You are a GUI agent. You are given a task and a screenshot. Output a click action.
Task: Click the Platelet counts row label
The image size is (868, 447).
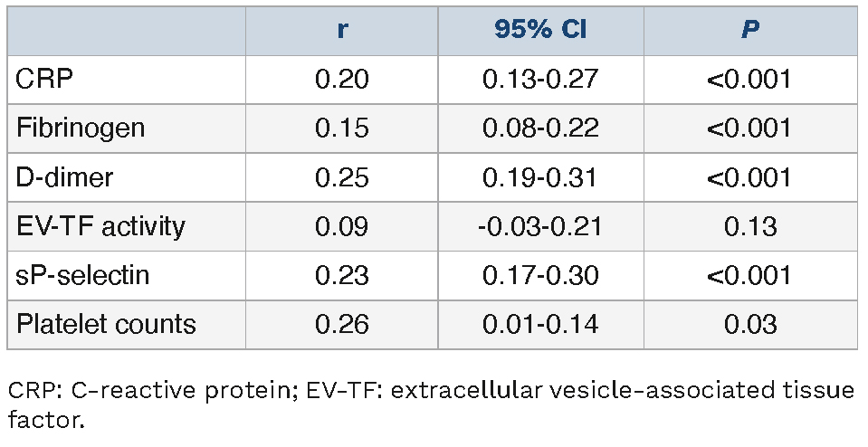pyautogui.click(x=106, y=323)
